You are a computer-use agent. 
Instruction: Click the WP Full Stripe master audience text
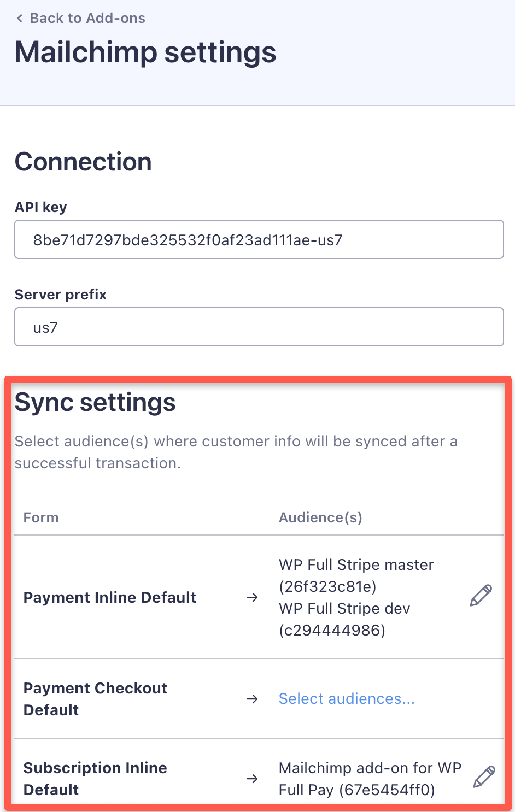(x=356, y=575)
